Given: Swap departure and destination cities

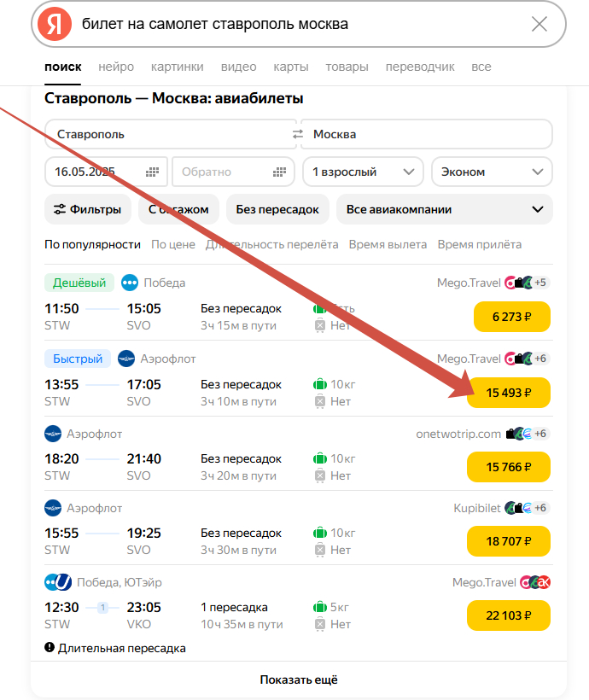Looking at the screenshot, I should point(298,134).
